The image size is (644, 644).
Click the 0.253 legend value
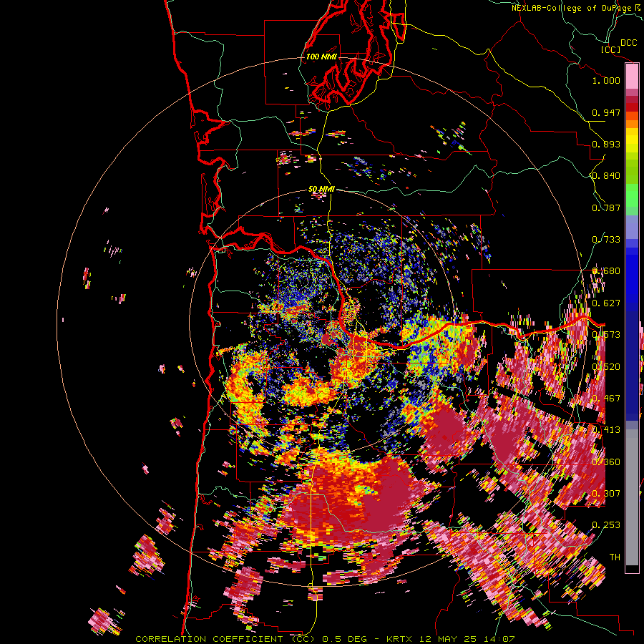click(x=606, y=525)
